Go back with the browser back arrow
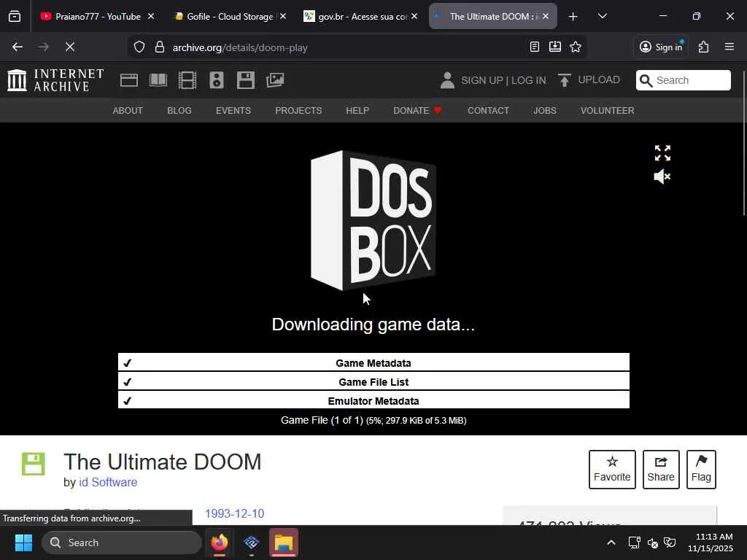This screenshot has width=747, height=560. 18,47
